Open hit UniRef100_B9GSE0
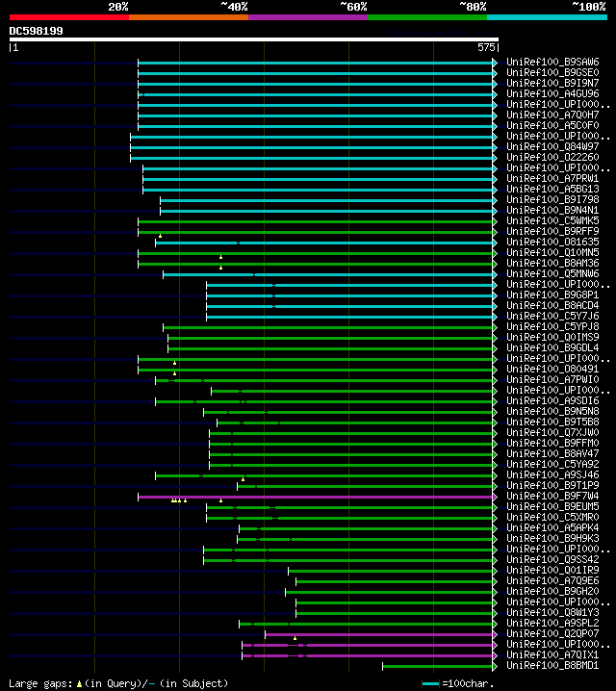 [x=552, y=73]
